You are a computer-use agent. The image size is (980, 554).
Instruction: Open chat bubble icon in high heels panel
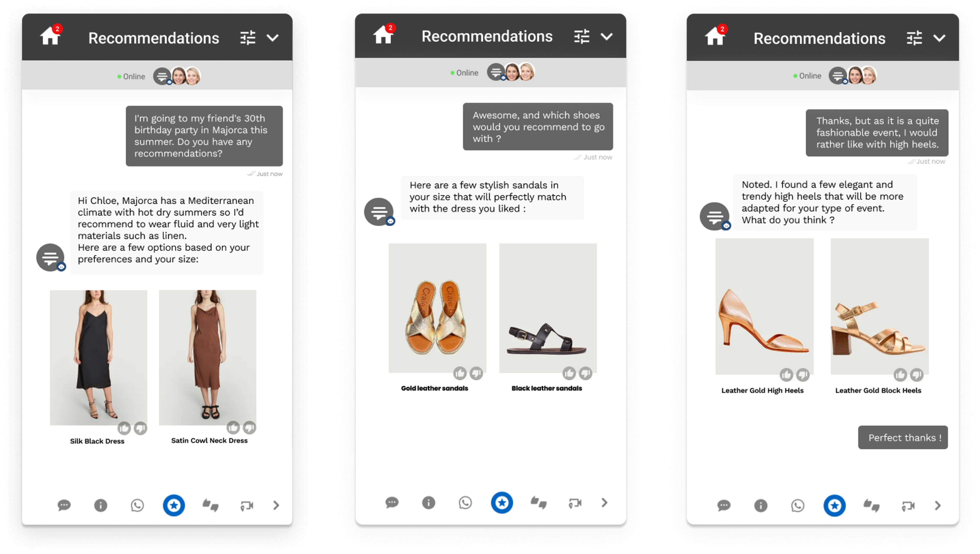point(724,506)
